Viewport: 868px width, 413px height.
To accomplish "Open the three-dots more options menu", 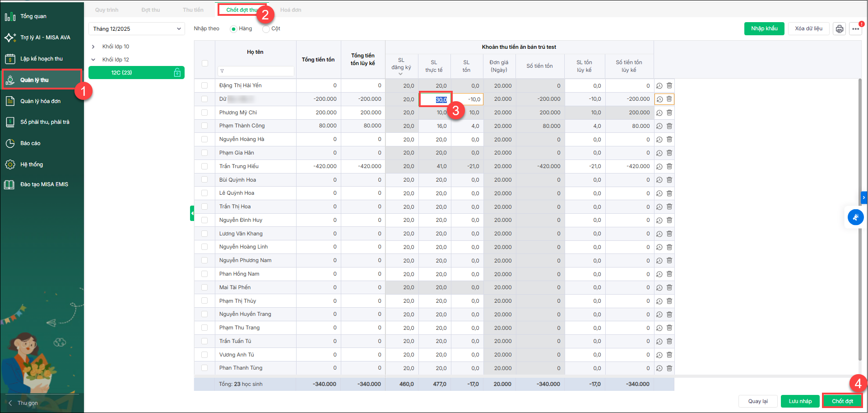I will point(855,29).
